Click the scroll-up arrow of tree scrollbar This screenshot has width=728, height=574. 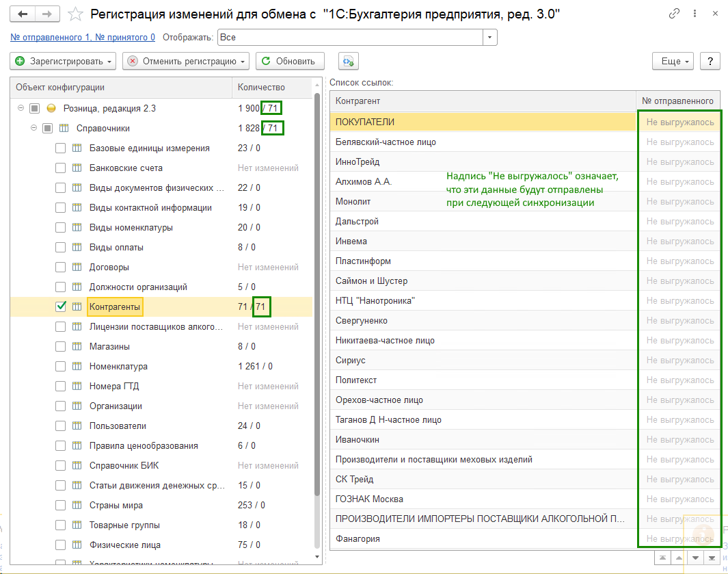pos(317,85)
